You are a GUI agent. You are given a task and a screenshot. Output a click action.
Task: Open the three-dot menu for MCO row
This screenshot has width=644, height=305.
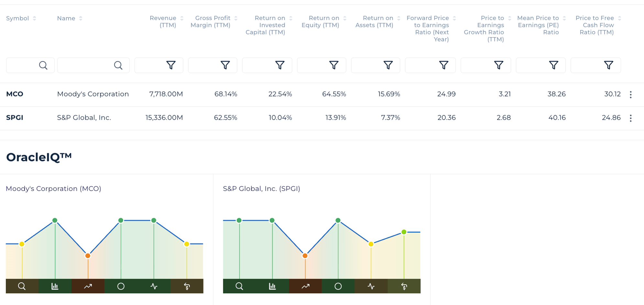click(x=630, y=94)
